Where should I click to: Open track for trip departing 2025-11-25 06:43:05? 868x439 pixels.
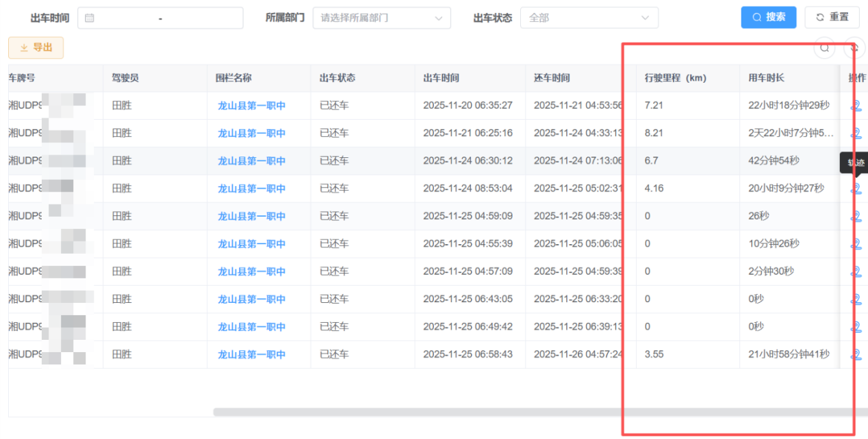(x=856, y=300)
